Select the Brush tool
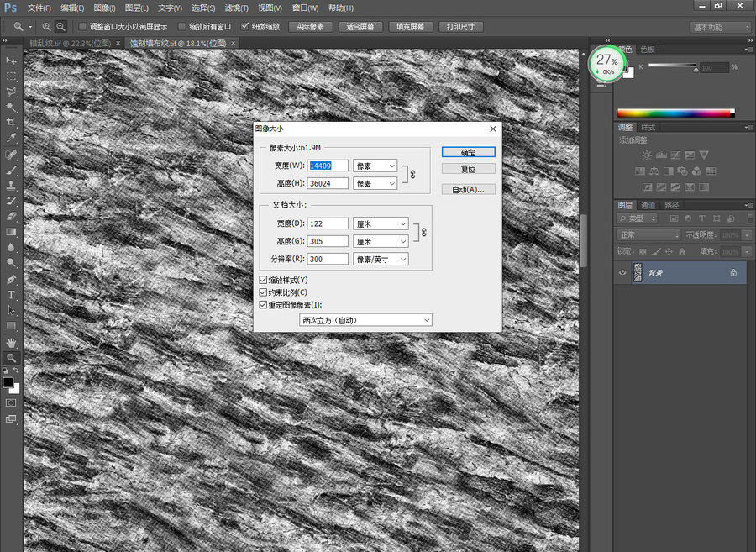The image size is (756, 552). (x=11, y=171)
